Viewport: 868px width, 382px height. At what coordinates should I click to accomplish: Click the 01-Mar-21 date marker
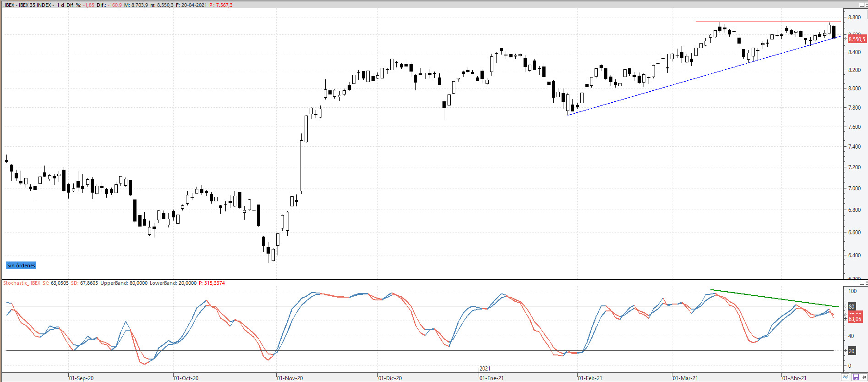point(685,378)
